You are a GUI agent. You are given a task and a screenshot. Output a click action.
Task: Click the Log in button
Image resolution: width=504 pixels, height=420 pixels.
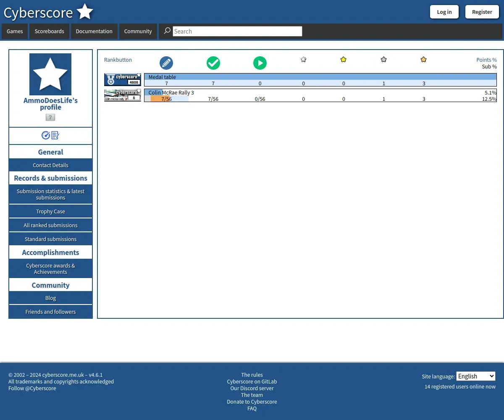tap(444, 12)
